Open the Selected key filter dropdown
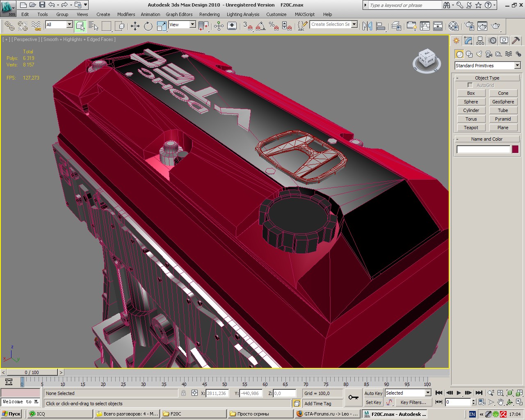The image size is (525, 420). [428, 393]
